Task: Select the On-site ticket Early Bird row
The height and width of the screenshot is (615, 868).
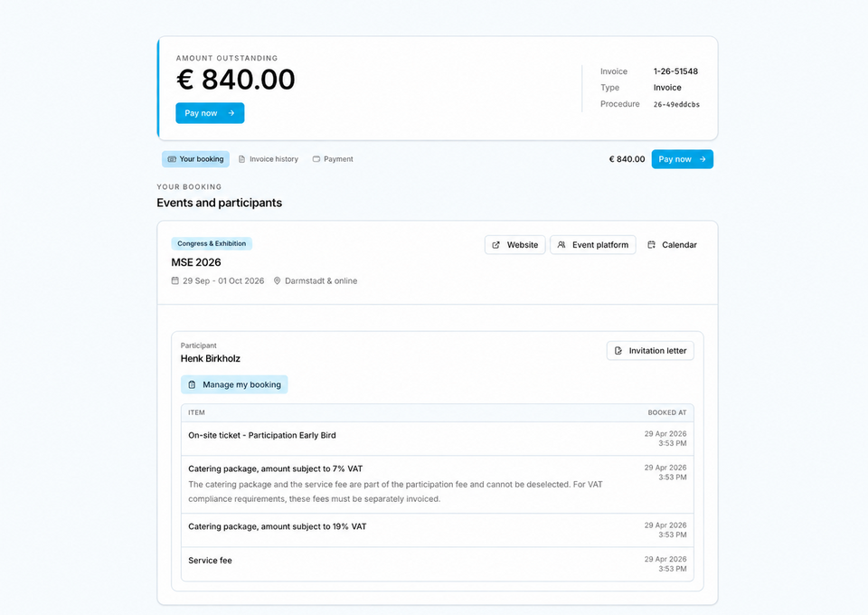Action: [438, 439]
